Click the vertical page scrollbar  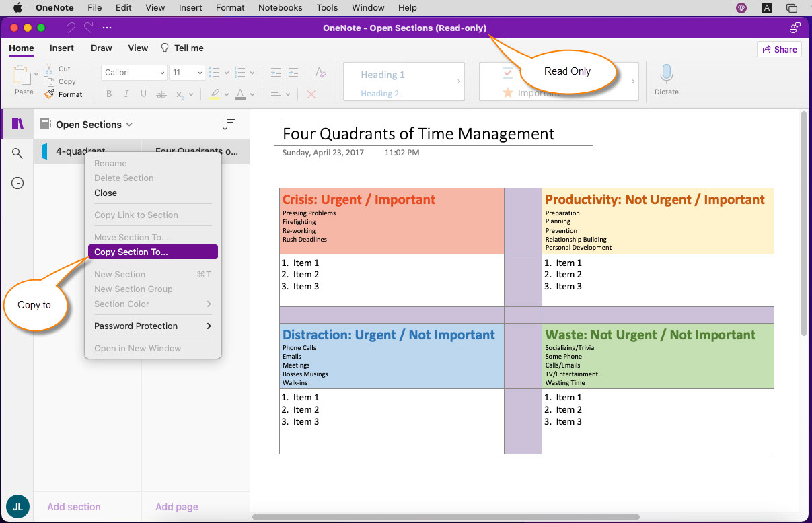[x=803, y=224]
